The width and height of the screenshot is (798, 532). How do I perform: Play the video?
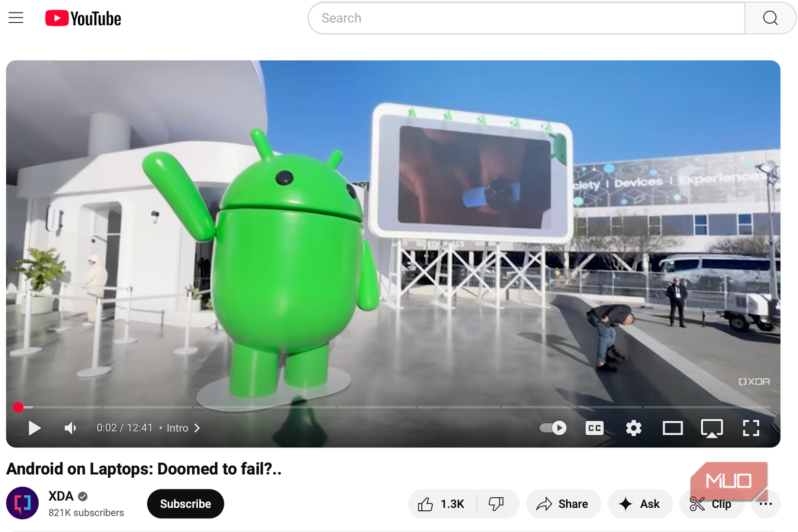tap(34, 428)
